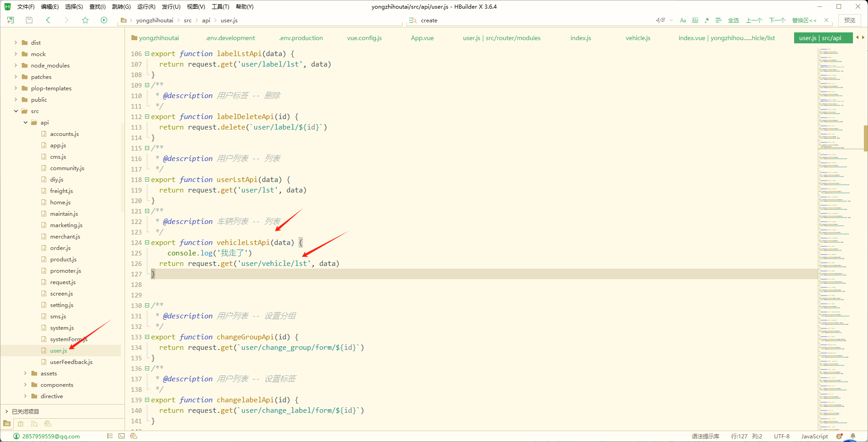This screenshot has height=442, width=868.
Task: Click the debug bug panel icon
Action: (x=21, y=424)
